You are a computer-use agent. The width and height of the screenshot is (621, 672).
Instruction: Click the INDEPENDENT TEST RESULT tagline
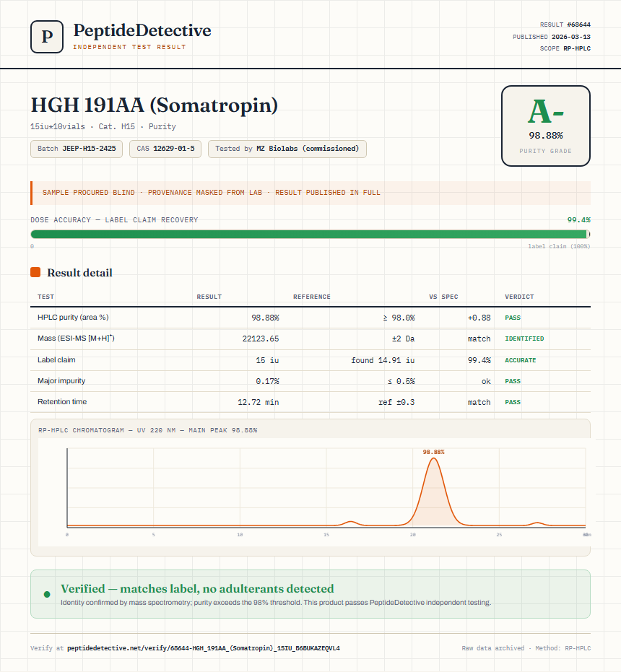(129, 47)
